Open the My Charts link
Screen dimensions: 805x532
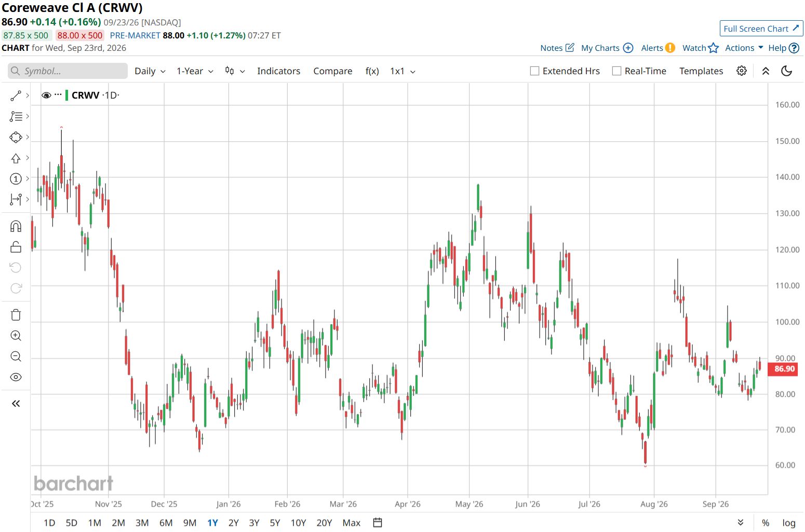[x=607, y=48]
